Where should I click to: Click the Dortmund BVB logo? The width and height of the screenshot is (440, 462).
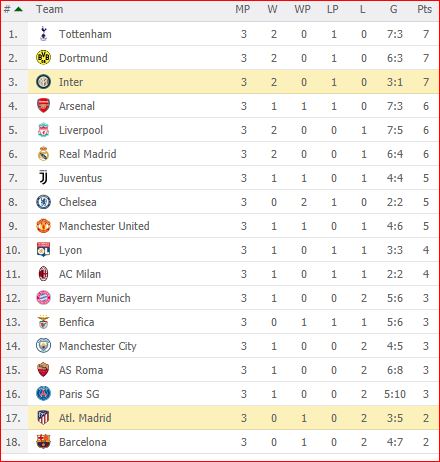pos(43,58)
